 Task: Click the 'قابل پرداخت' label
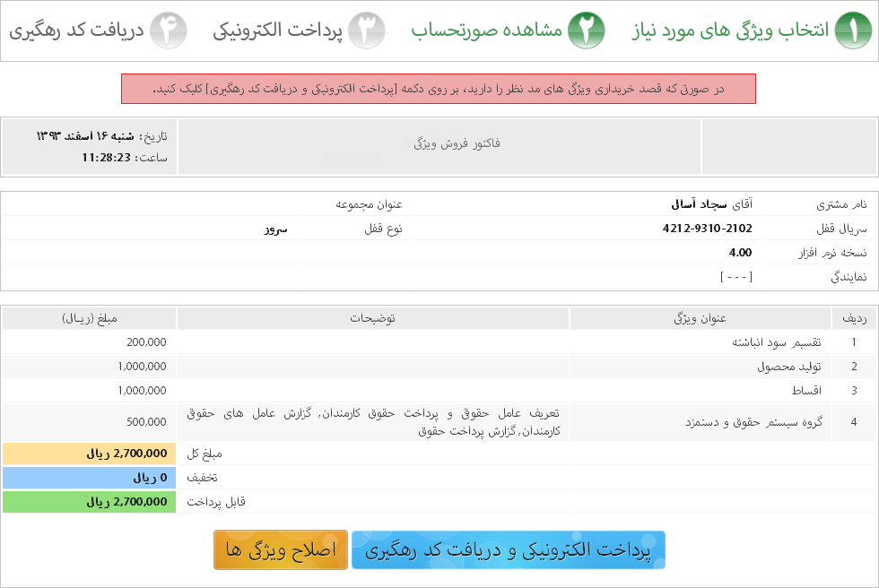point(216,502)
